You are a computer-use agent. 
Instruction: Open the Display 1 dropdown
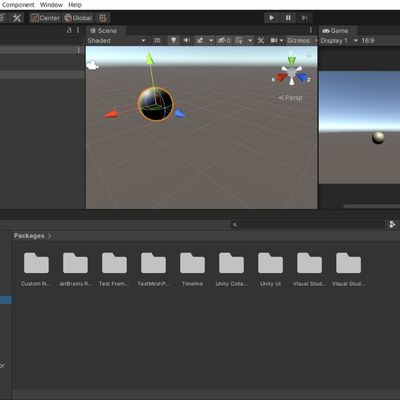339,41
